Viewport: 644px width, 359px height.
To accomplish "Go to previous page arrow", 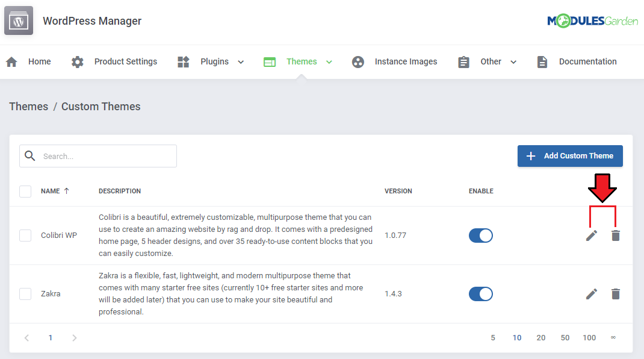I will click(x=26, y=337).
